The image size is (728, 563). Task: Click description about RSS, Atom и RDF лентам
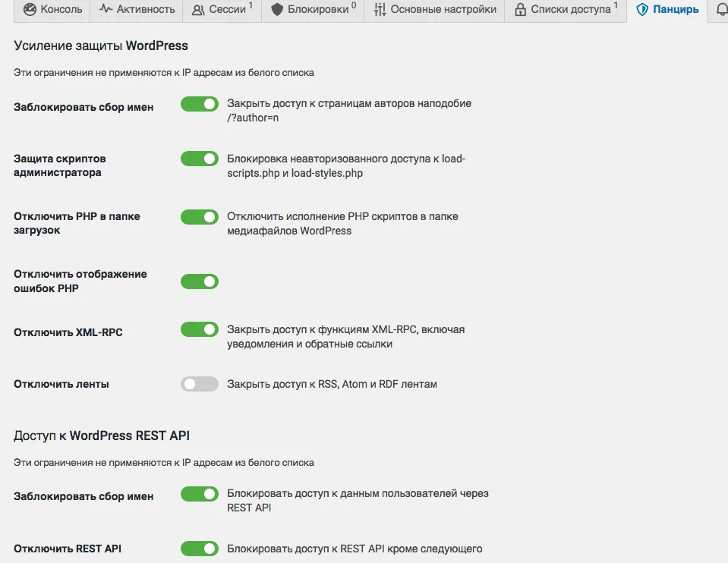click(332, 384)
